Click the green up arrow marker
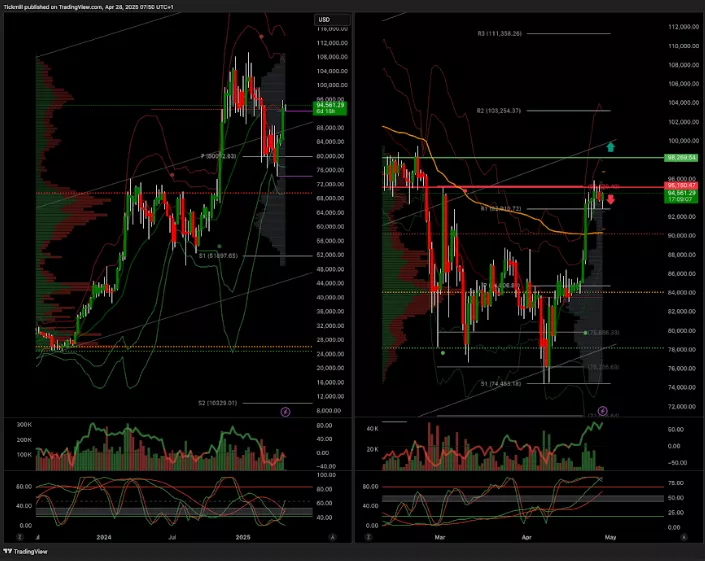This screenshot has height=561, width=705. (610, 147)
